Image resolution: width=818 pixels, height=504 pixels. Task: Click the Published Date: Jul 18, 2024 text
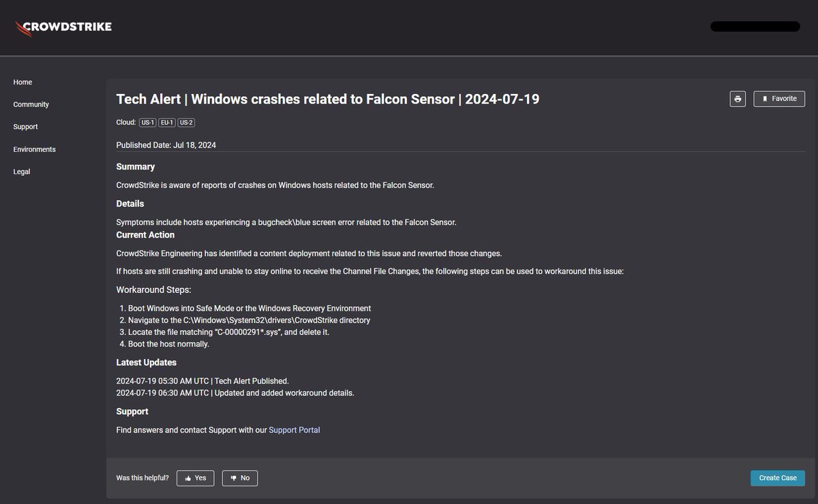click(166, 145)
